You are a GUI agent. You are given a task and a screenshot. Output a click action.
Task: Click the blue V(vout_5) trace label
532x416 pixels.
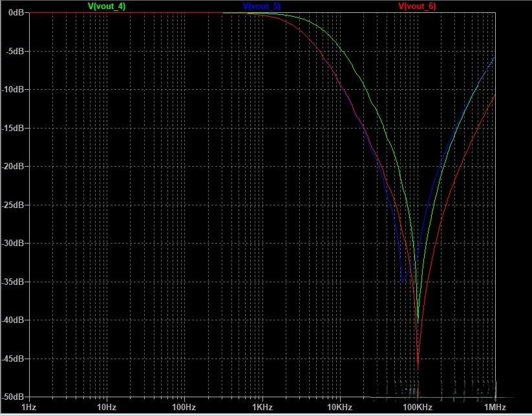point(262,6)
